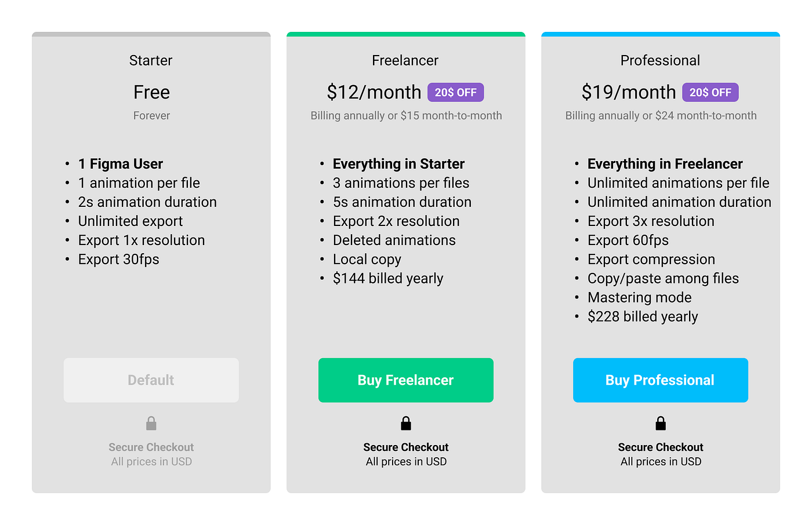The width and height of the screenshot is (812, 525).
Task: Click the Buy Professional button
Action: (660, 380)
